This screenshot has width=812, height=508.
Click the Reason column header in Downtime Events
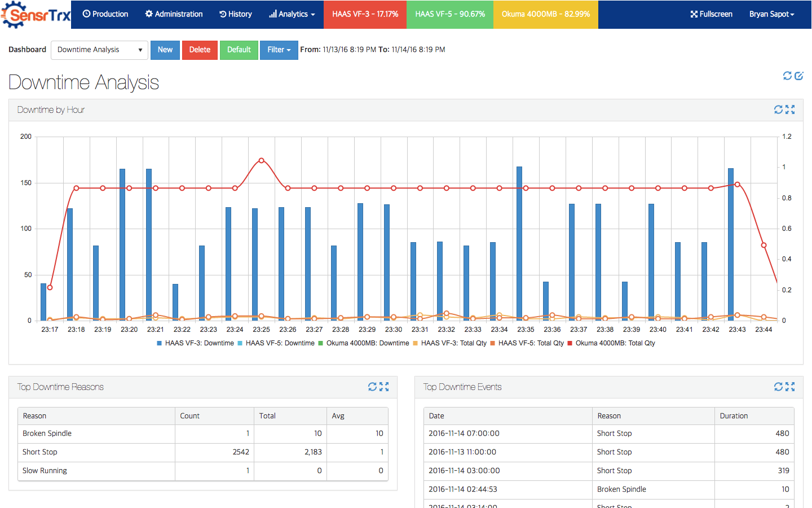pyautogui.click(x=654, y=416)
